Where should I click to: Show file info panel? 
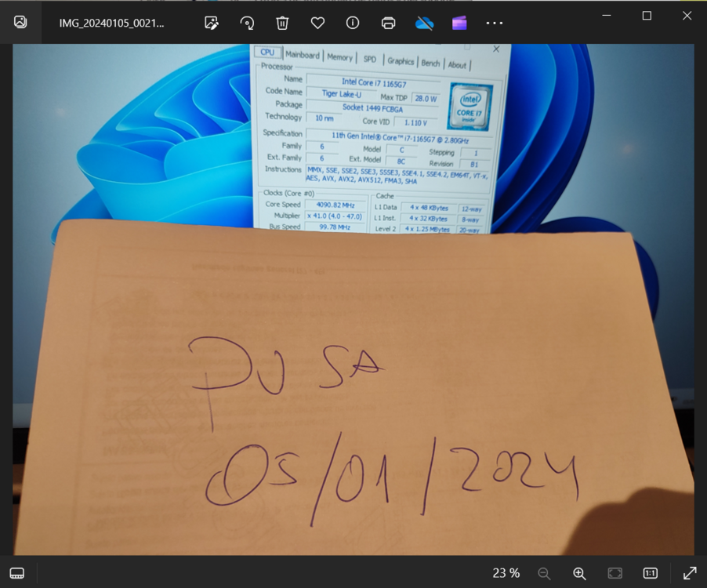point(353,23)
